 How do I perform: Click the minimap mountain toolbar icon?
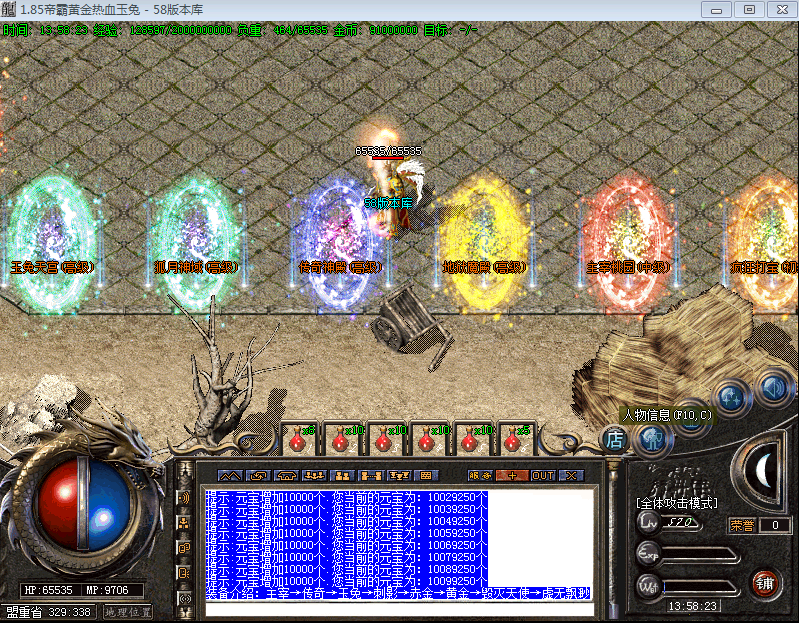(x=230, y=476)
